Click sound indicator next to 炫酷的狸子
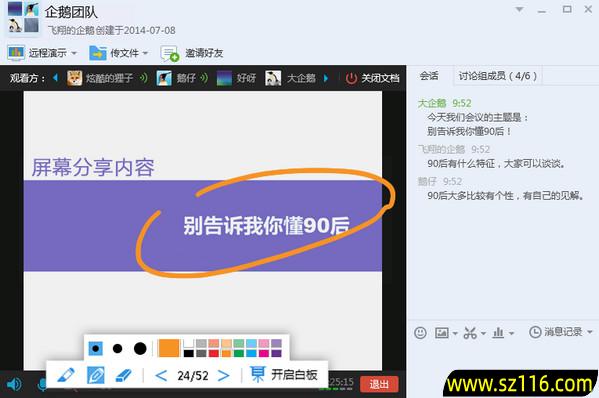The image size is (599, 398). [x=143, y=78]
